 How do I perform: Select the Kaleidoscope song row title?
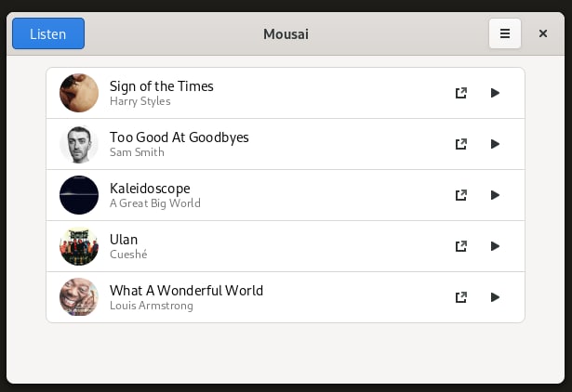tap(150, 189)
